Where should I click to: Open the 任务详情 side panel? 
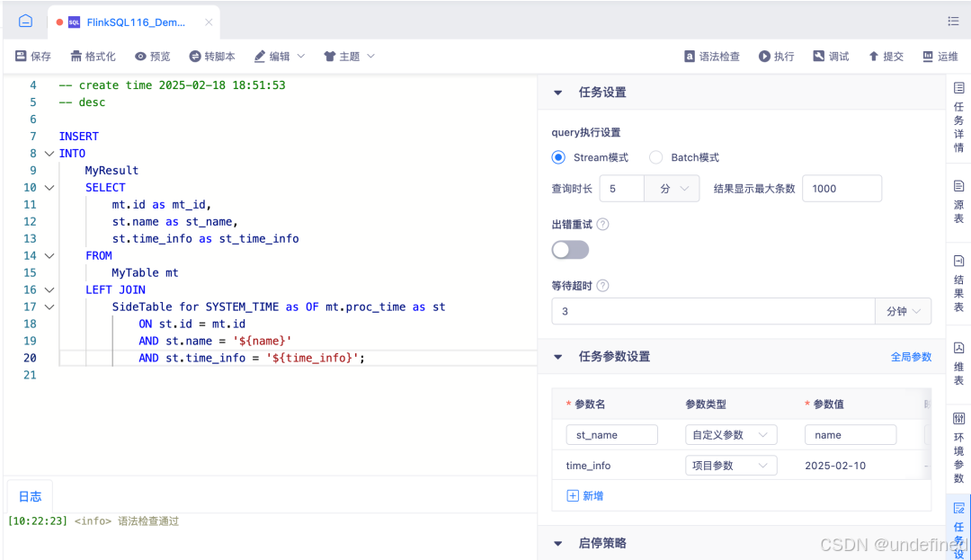pos(958,118)
